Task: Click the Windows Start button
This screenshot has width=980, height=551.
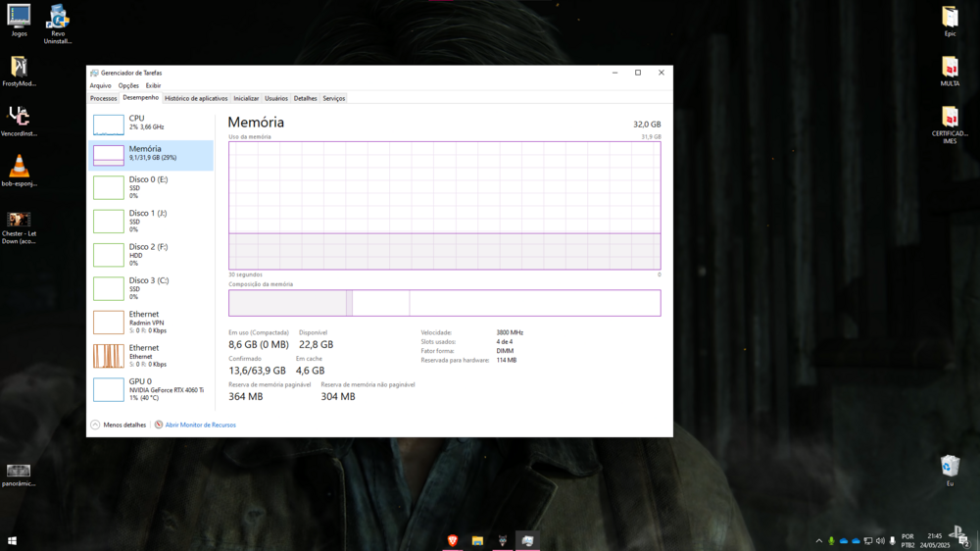Action: tap(12, 541)
